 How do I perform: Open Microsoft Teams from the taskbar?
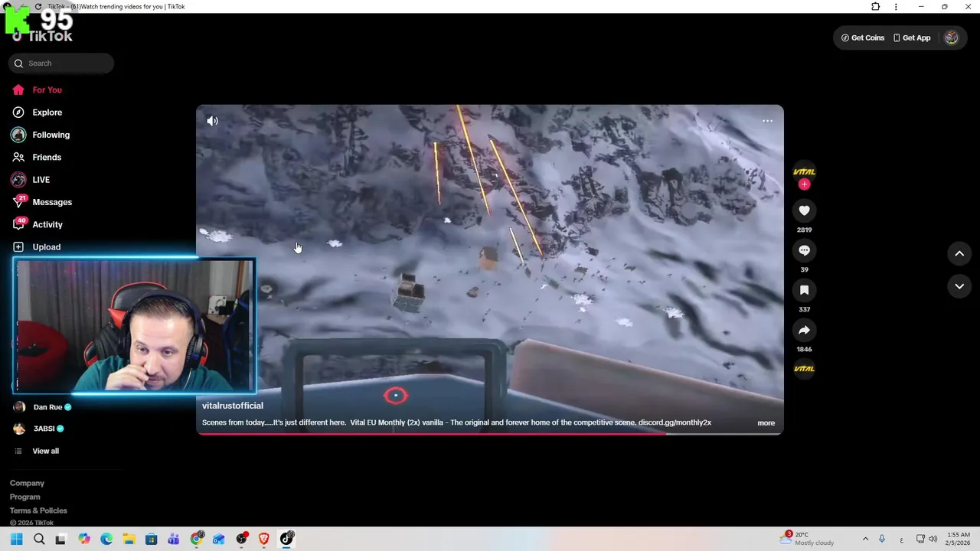pos(174,539)
